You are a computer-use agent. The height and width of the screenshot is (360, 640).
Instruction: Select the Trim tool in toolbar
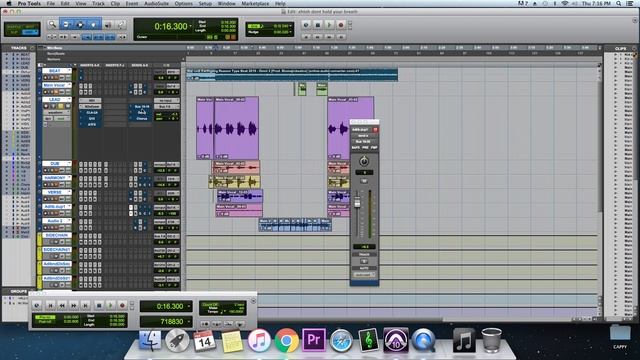[x=66, y=24]
